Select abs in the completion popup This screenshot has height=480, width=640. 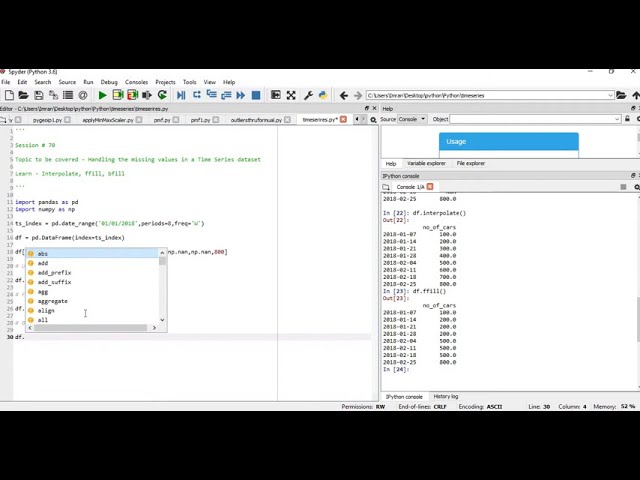click(x=92, y=254)
